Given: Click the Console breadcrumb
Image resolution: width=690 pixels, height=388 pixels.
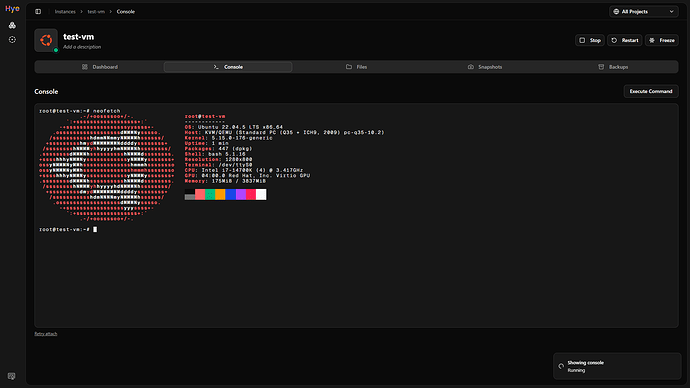Looking at the screenshot, I should (x=126, y=12).
